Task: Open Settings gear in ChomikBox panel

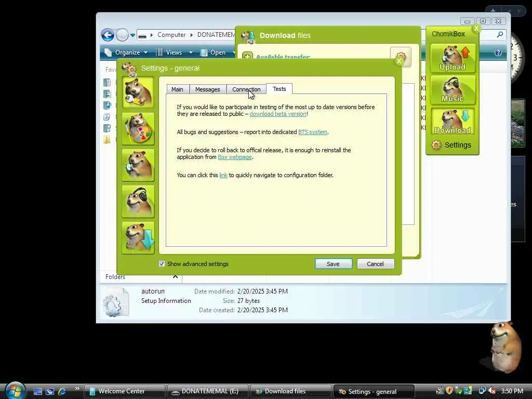Action: click(451, 145)
